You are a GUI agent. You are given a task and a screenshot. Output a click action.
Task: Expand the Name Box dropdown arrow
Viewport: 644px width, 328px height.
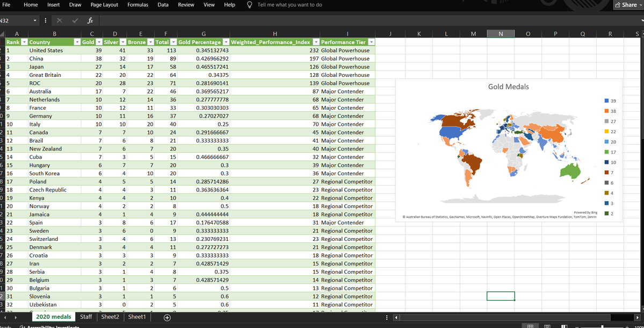pyautogui.click(x=35, y=20)
